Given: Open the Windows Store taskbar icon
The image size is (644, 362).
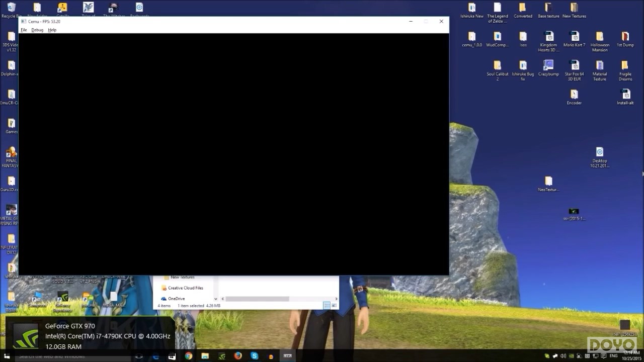Looking at the screenshot, I should point(172,356).
